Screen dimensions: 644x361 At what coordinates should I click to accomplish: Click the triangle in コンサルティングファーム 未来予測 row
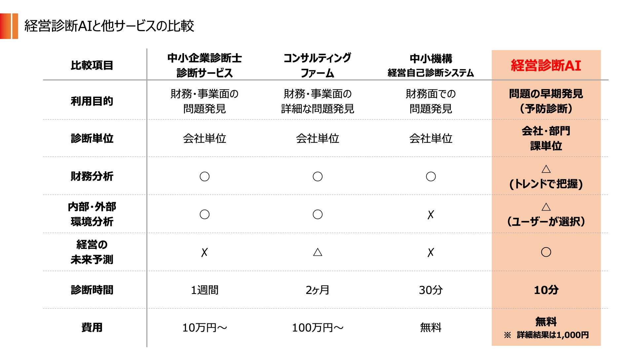pyautogui.click(x=317, y=252)
